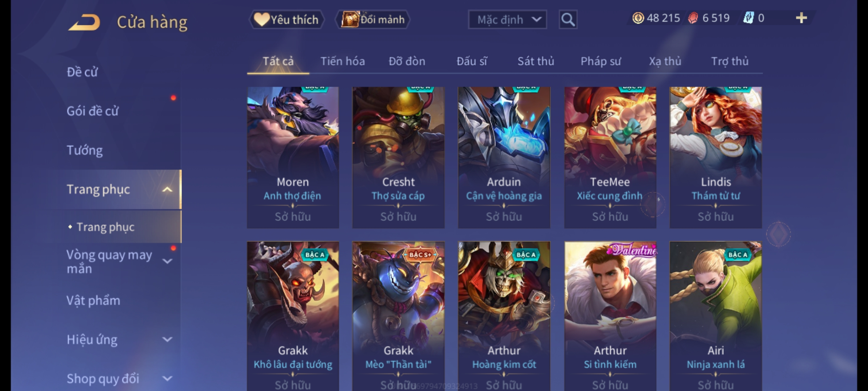Tap the plus icon to add currency

pyautogui.click(x=801, y=18)
